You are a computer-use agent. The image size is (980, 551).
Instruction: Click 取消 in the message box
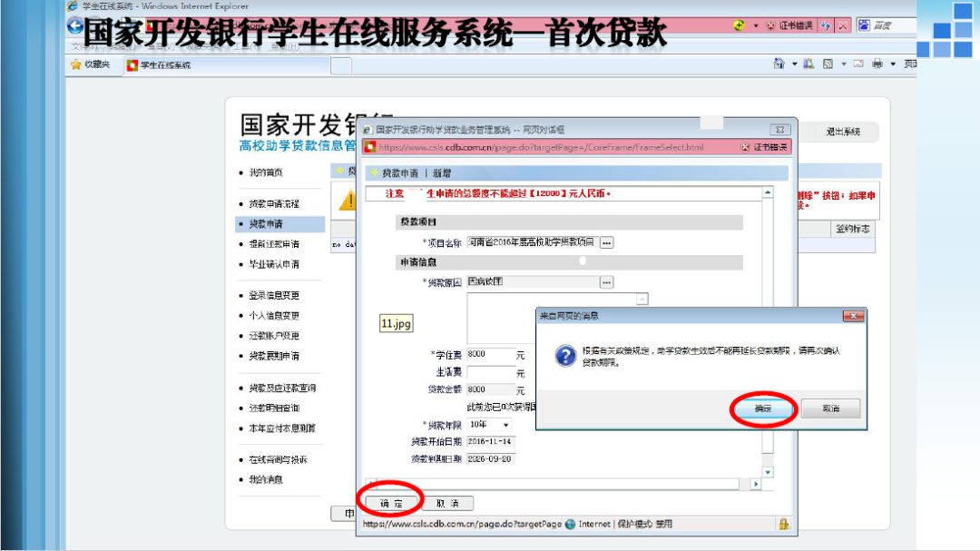coord(830,408)
